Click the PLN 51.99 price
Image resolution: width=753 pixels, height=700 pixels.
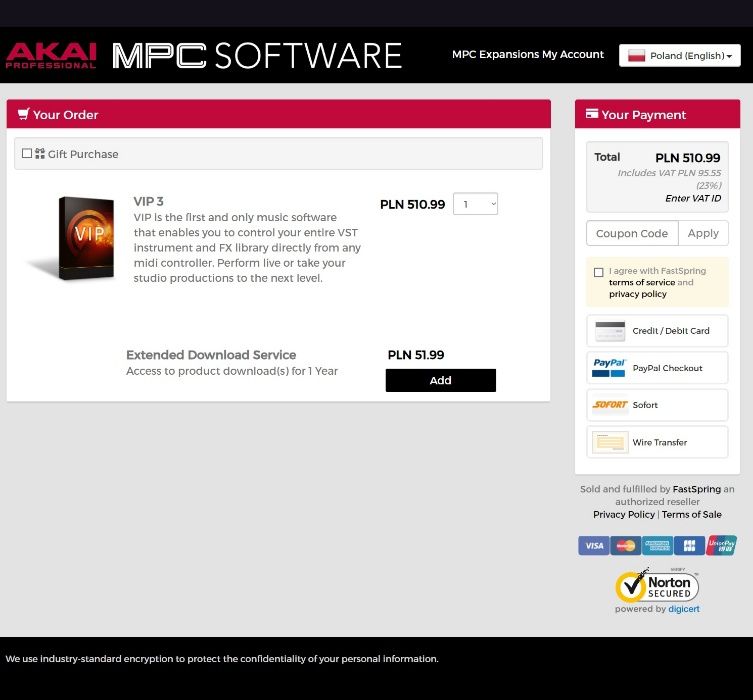[x=416, y=355]
